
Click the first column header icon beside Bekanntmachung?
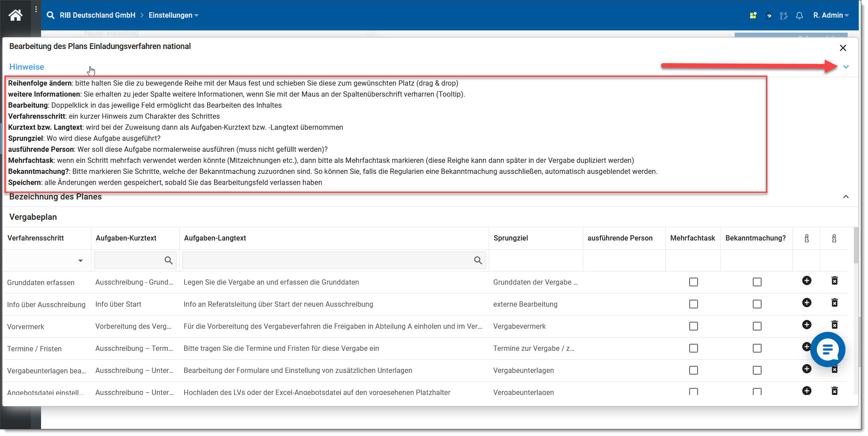(x=807, y=238)
